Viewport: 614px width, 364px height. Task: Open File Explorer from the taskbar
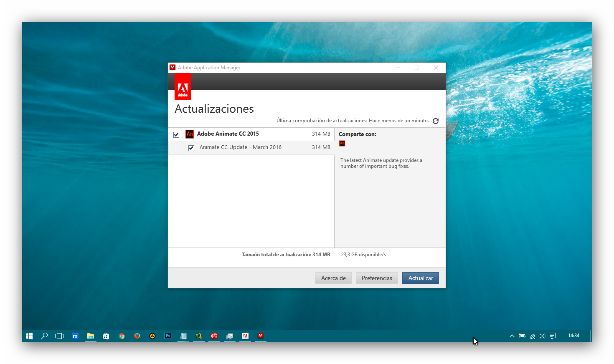tap(91, 336)
